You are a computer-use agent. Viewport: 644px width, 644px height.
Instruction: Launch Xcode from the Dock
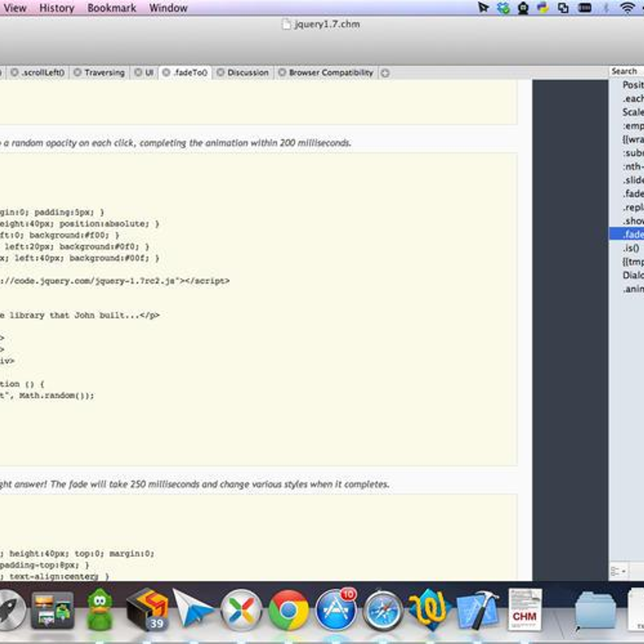tap(478, 609)
